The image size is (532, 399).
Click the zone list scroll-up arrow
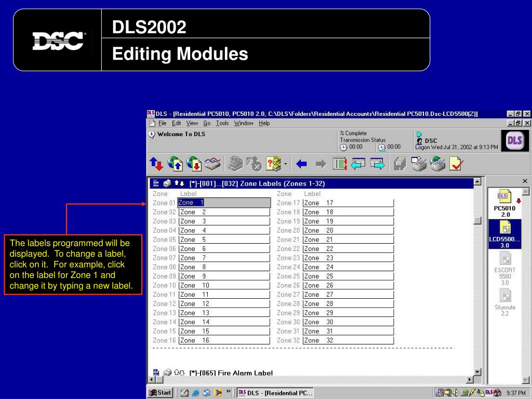point(477,181)
